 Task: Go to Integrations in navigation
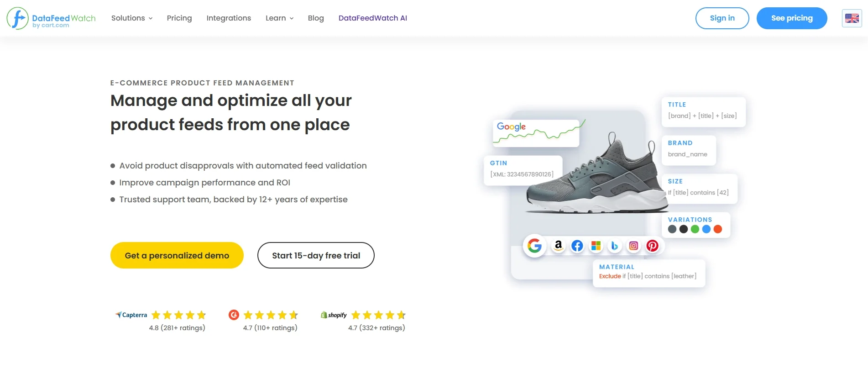229,18
